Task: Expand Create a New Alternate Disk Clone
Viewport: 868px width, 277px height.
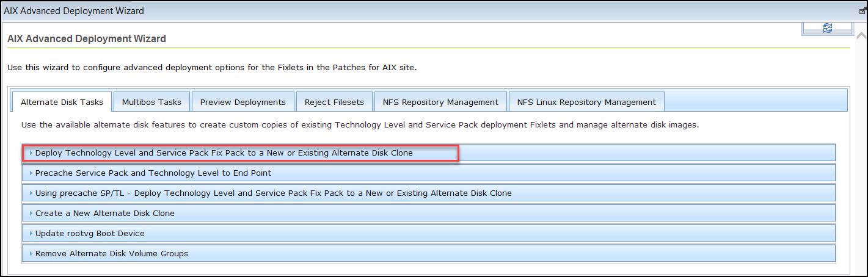Action: tap(429, 213)
